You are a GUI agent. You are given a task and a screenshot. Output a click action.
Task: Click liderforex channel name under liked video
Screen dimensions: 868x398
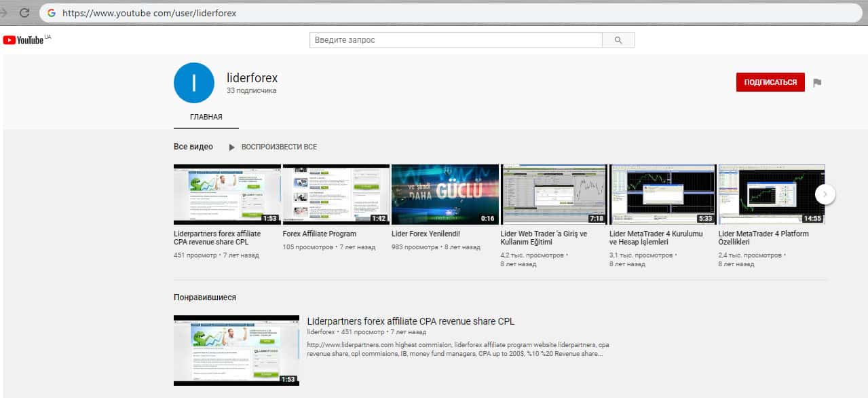point(321,332)
